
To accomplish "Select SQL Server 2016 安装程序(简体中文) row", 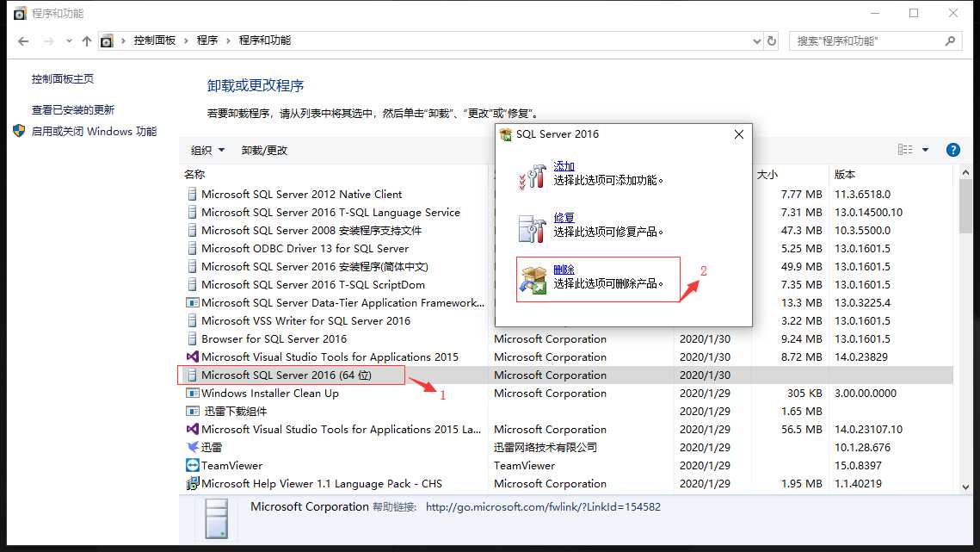I will tap(314, 267).
